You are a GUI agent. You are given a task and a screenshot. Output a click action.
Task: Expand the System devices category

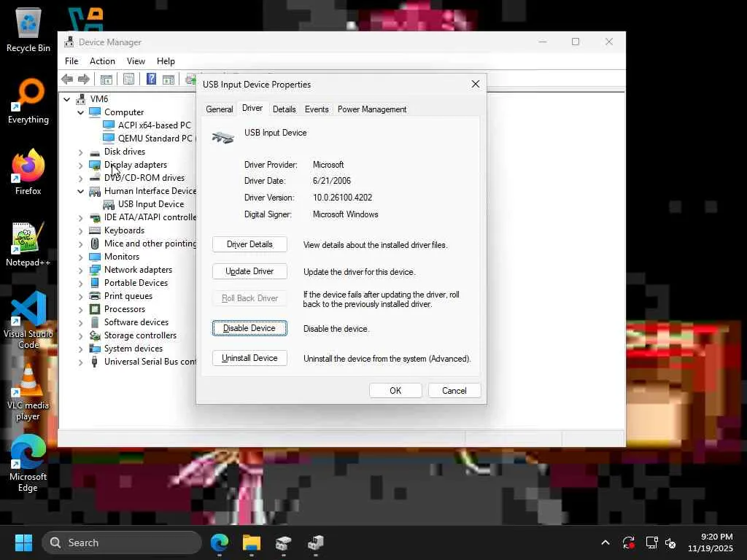click(x=80, y=349)
